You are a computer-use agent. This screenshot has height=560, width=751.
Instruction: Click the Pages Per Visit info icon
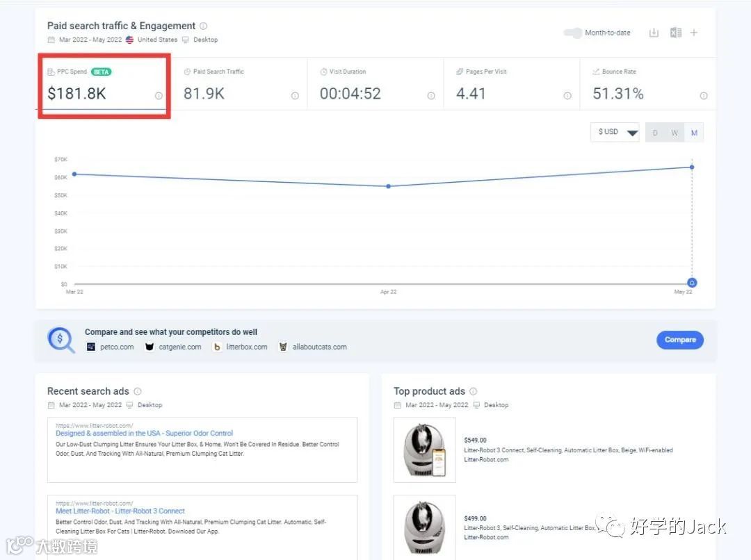click(567, 96)
